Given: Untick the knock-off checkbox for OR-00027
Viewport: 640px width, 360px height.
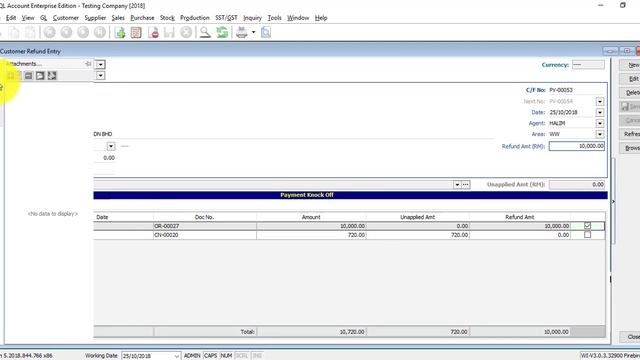Looking at the screenshot, I should [587, 225].
